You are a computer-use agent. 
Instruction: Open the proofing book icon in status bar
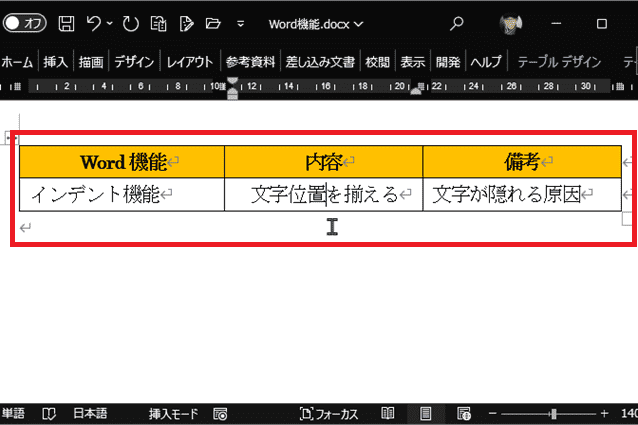(49, 414)
